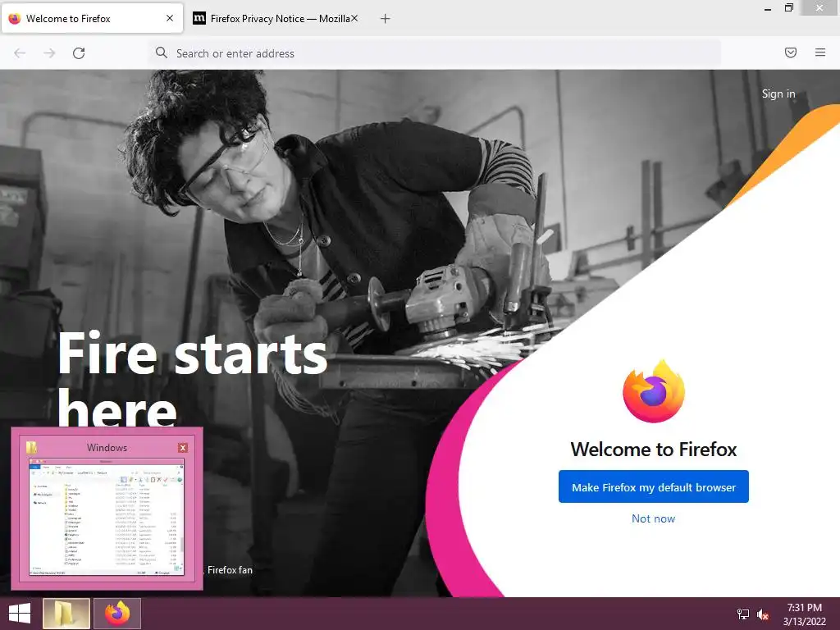Open the Windows Start button
Image resolution: width=840 pixels, height=630 pixels.
tap(20, 614)
